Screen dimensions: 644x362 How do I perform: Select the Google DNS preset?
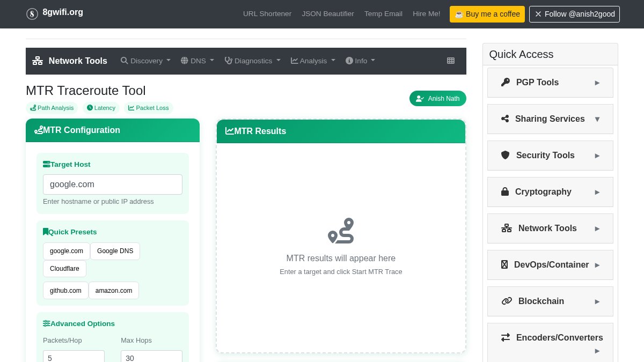[x=115, y=251]
